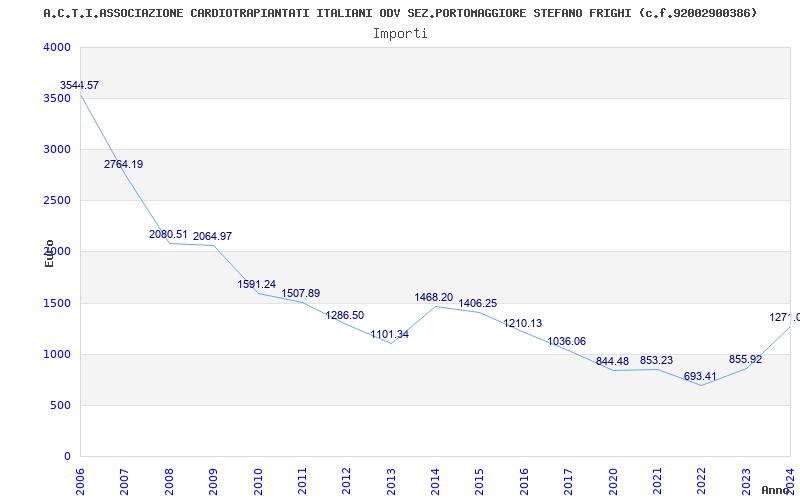
Task: Select the 2080.51 value label
Action: [x=168, y=234]
